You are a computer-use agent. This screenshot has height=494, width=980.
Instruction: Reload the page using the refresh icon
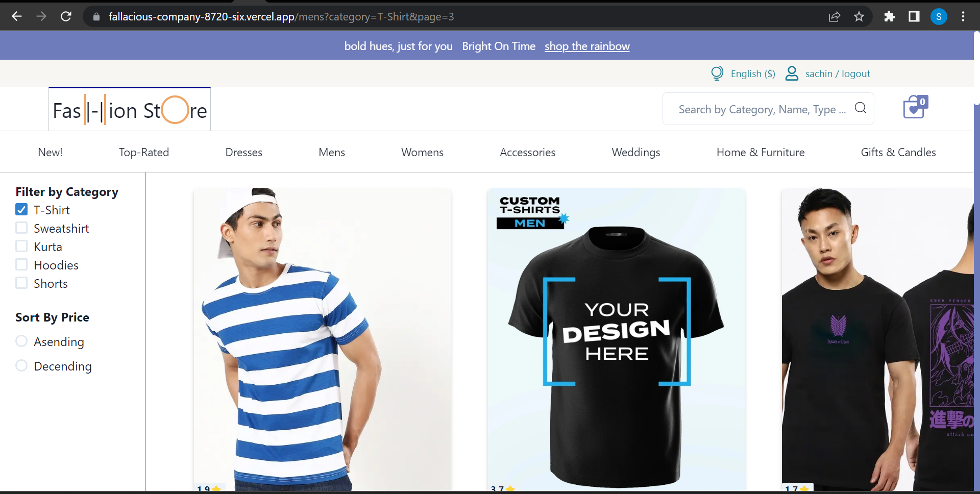tap(66, 17)
